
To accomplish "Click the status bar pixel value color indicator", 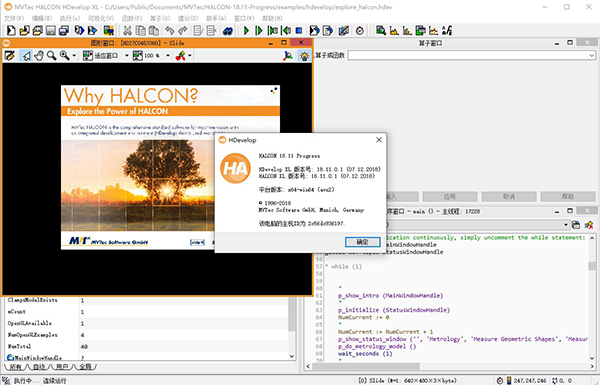I will [x=509, y=380].
